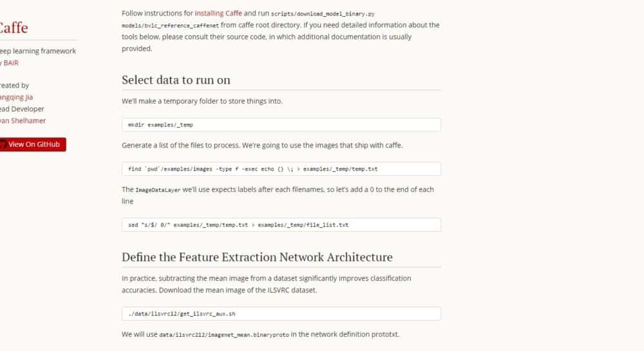Viewport: 644px width, 351px height.
Task: Click the 'Define the Feature Extraction Network Architecture' heading
Action: coord(257,257)
